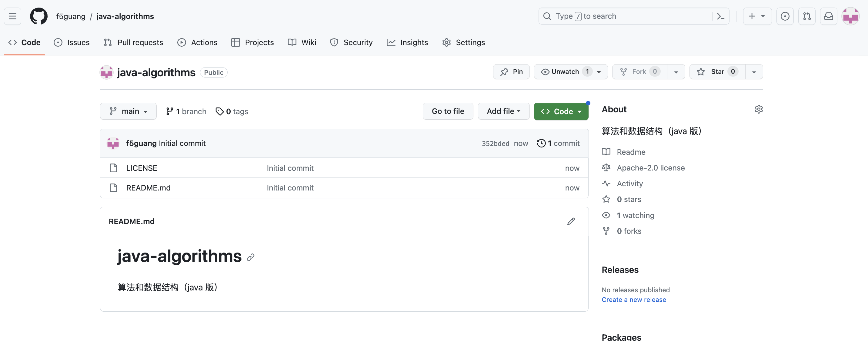Open the create-new plus dropdown
This screenshot has width=868, height=341.
(757, 16)
